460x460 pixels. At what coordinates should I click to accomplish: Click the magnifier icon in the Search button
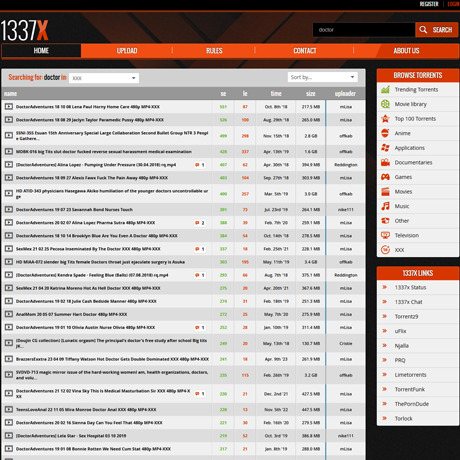point(423,30)
